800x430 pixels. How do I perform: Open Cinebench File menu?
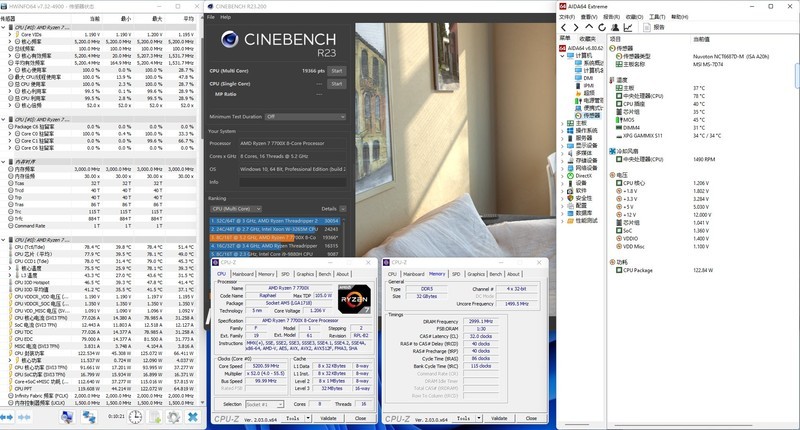tap(210, 17)
